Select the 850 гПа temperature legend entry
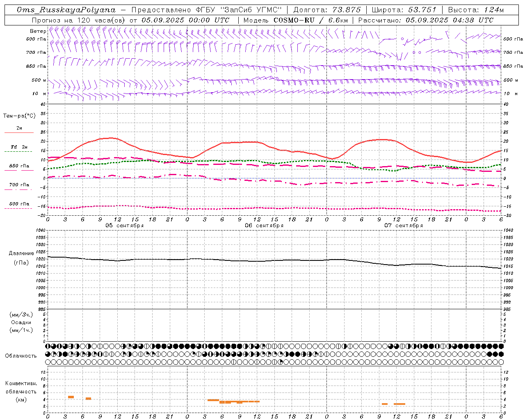This screenshot has width=525, height=420. (x=19, y=167)
